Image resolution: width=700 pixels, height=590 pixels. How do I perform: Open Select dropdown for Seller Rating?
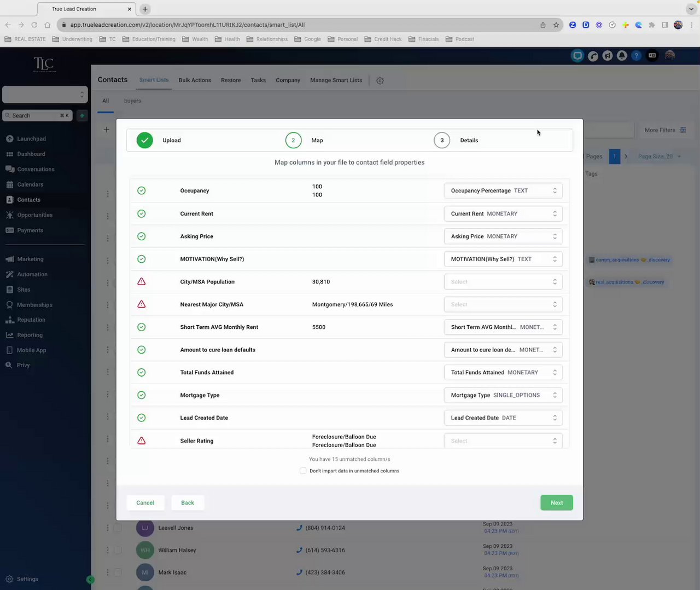[x=503, y=441]
